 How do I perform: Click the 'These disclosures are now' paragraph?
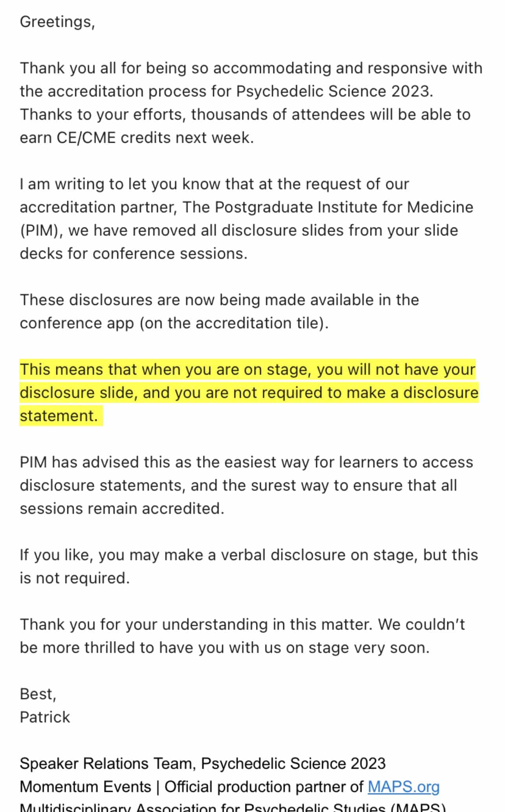(x=219, y=312)
